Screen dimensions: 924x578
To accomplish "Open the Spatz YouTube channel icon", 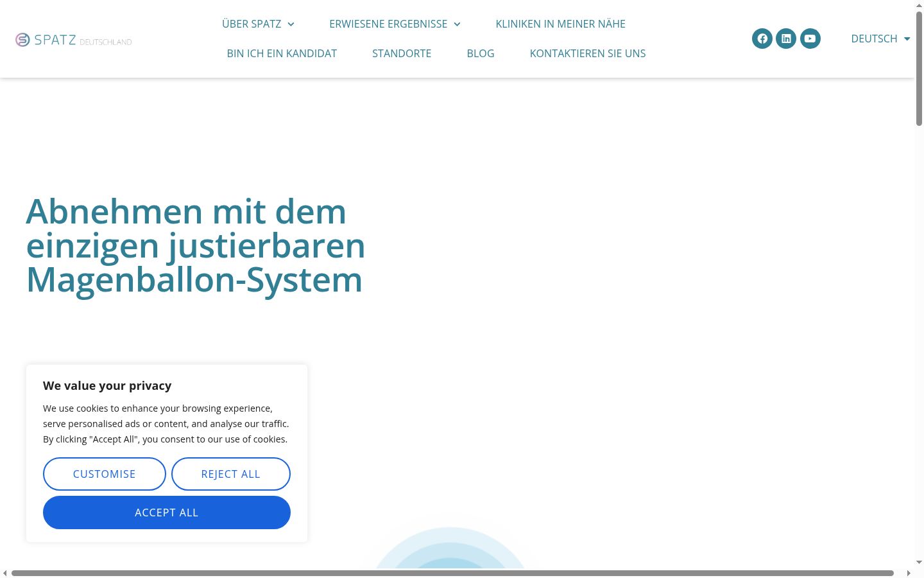I will (810, 39).
